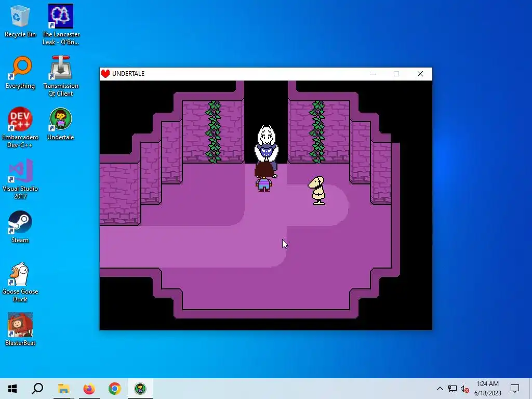Viewport: 532px width, 399px height.
Task: Click the BlasterBeat desktop icon
Action: tap(20, 329)
